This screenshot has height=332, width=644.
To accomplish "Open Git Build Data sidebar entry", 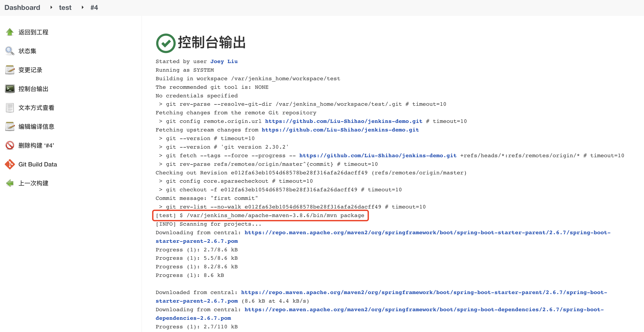I will tap(38, 164).
